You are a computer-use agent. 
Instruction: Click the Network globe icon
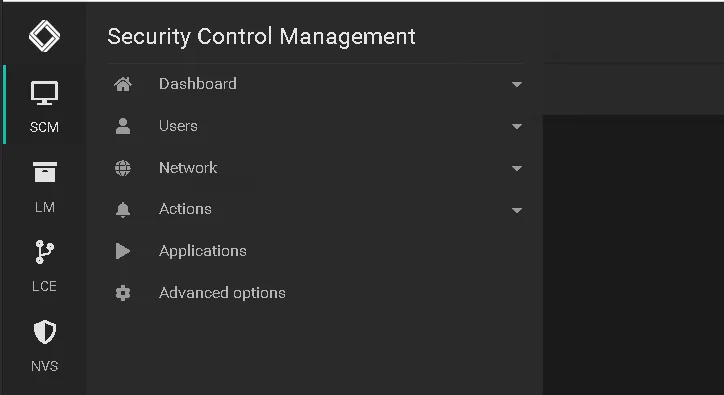tap(123, 168)
